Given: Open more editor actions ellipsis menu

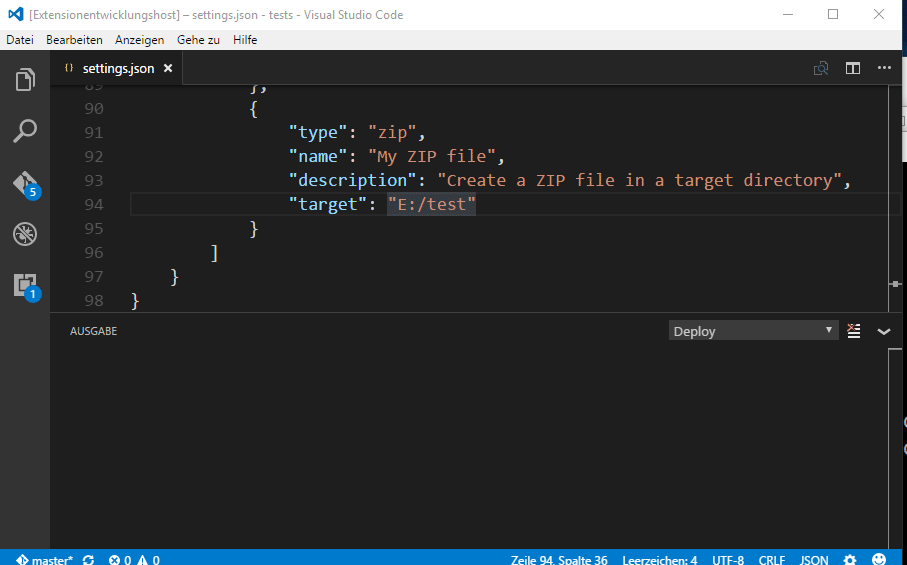Looking at the screenshot, I should 884,68.
